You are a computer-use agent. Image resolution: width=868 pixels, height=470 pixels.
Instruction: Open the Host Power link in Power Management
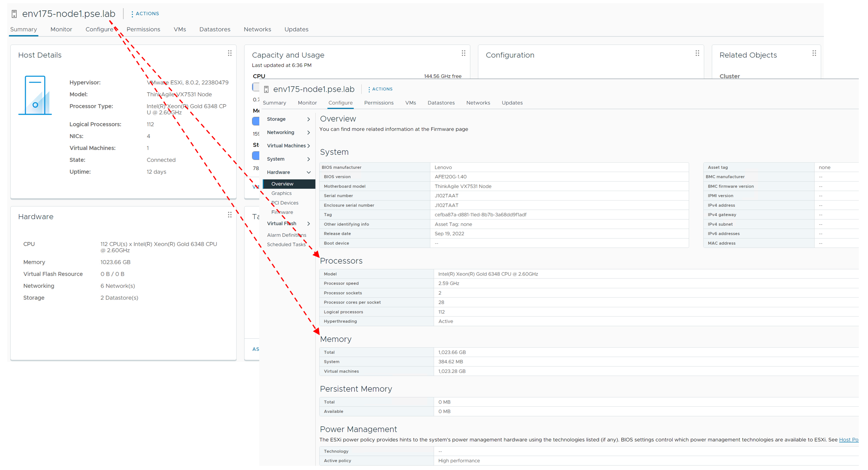click(848, 440)
